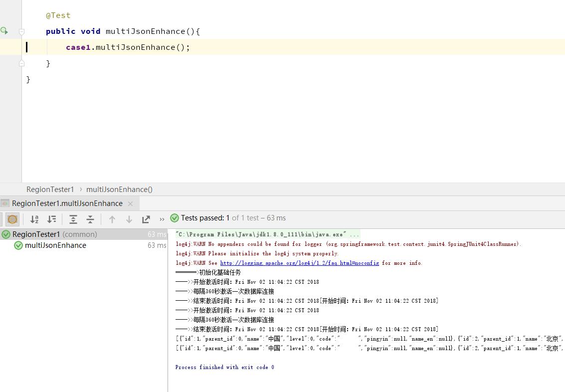
Task: Click the method end fold marker
Action: (x=21, y=63)
